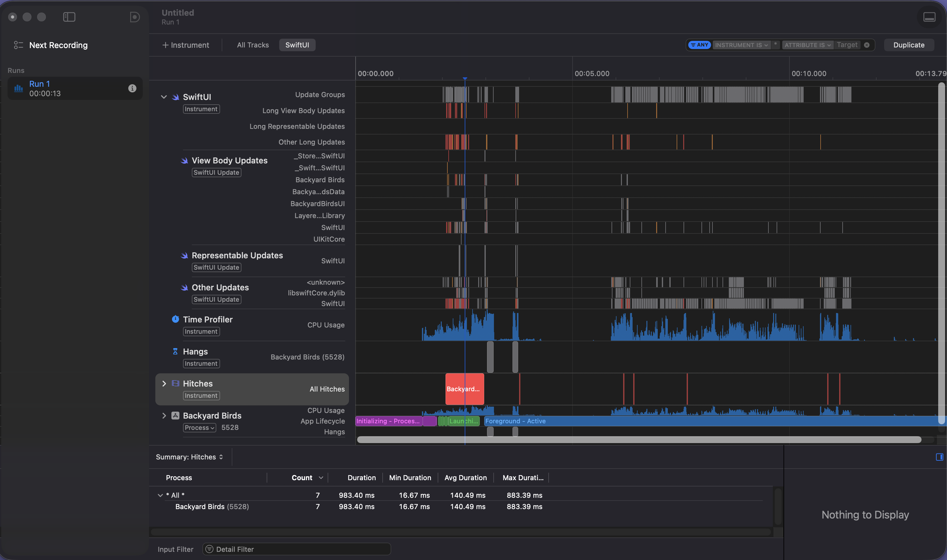Click the Detail Filter input field
Image resolution: width=947 pixels, height=560 pixels.
[x=297, y=549]
